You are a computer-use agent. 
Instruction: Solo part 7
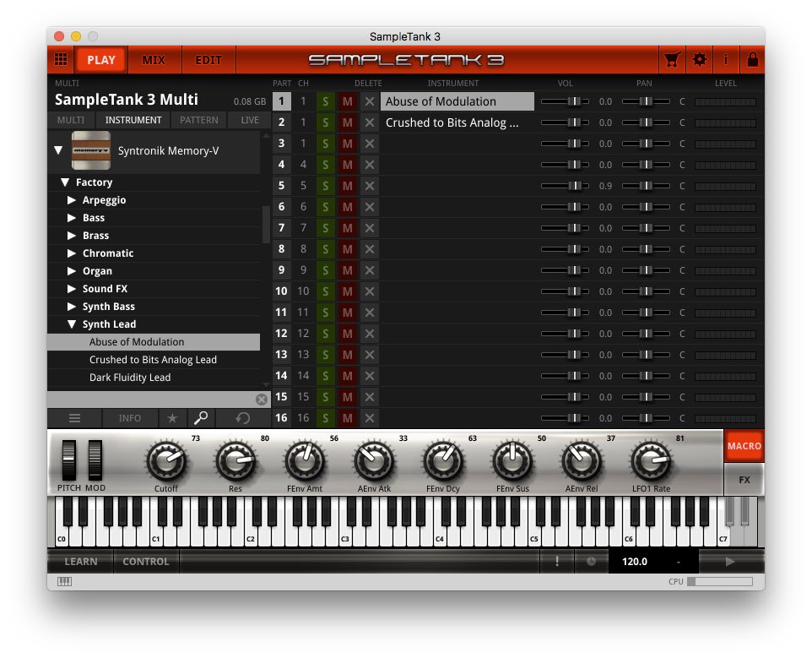pyautogui.click(x=325, y=228)
